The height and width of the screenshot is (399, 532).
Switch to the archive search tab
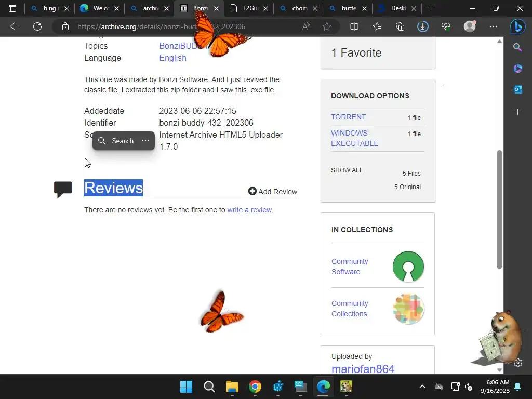(x=149, y=8)
